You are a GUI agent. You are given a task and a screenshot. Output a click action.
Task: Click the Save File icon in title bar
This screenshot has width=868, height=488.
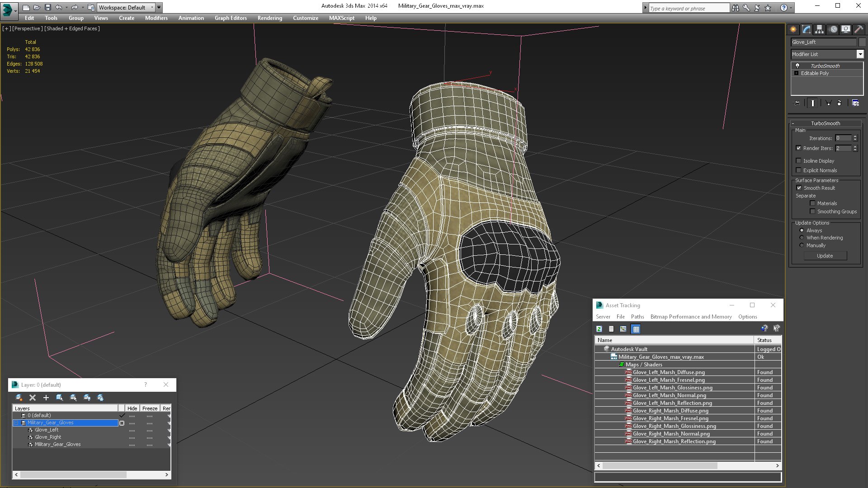coord(47,7)
